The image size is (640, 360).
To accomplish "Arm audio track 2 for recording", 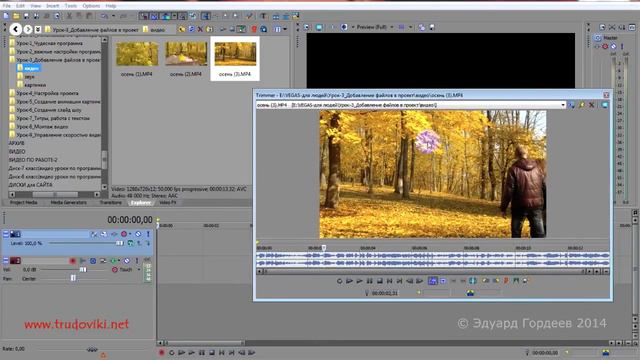I will tap(73, 260).
